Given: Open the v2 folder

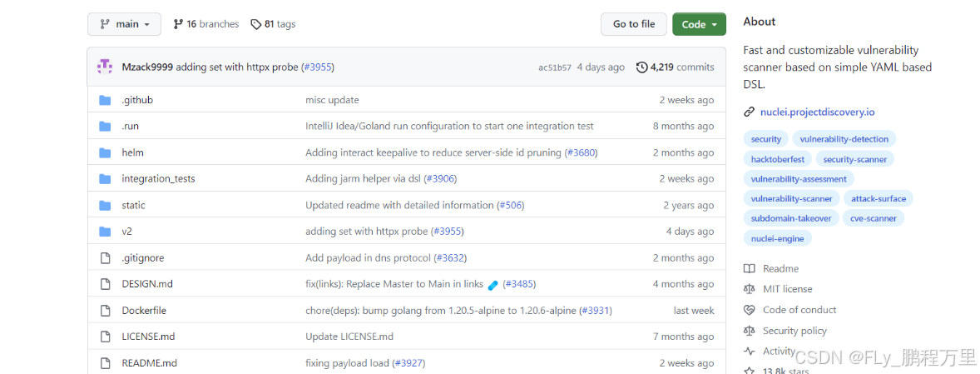Looking at the screenshot, I should 127,232.
